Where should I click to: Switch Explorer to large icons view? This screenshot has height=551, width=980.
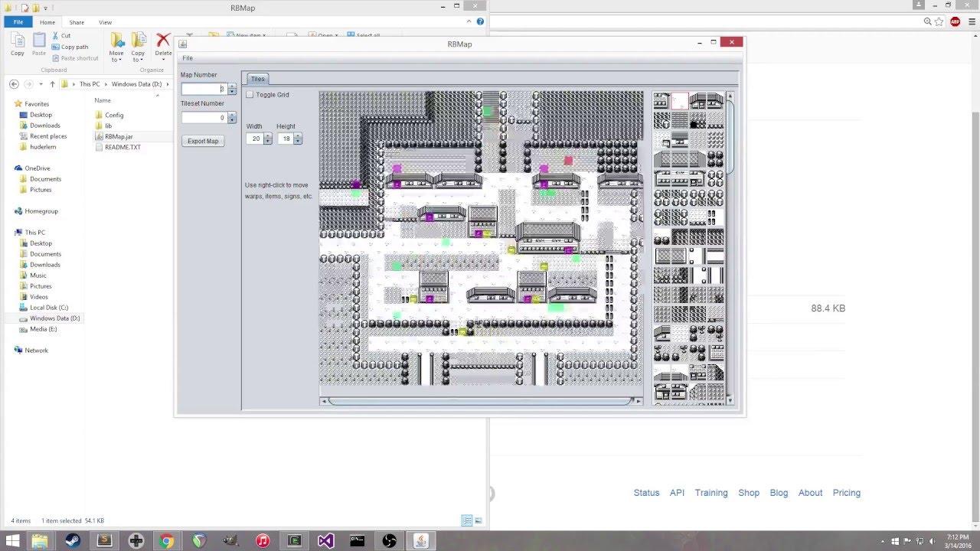click(479, 520)
